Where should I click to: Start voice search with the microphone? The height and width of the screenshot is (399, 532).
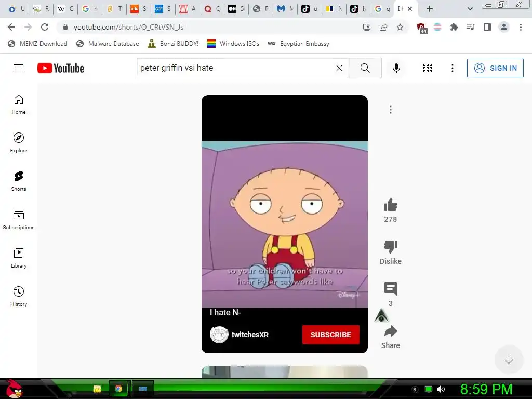point(396,68)
